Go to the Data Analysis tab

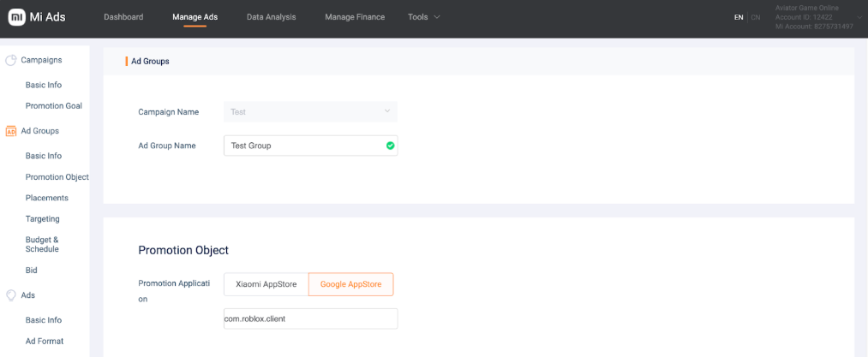271,17
